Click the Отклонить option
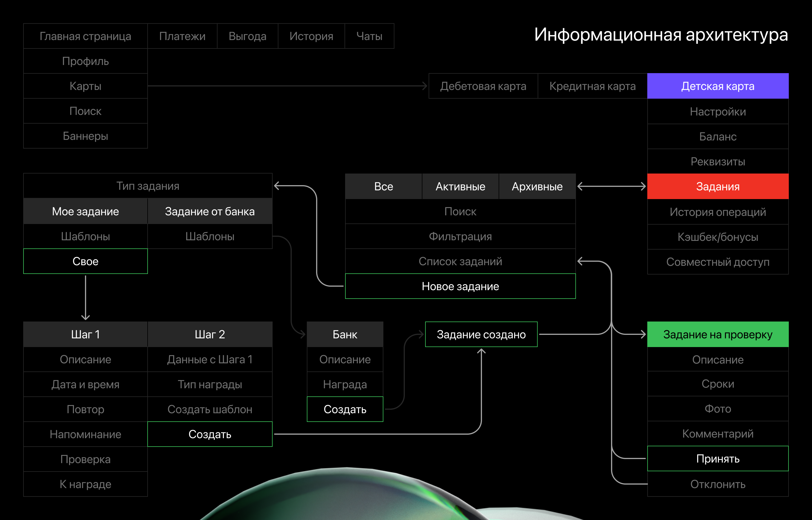Viewport: 812px width, 520px height. pos(717,484)
